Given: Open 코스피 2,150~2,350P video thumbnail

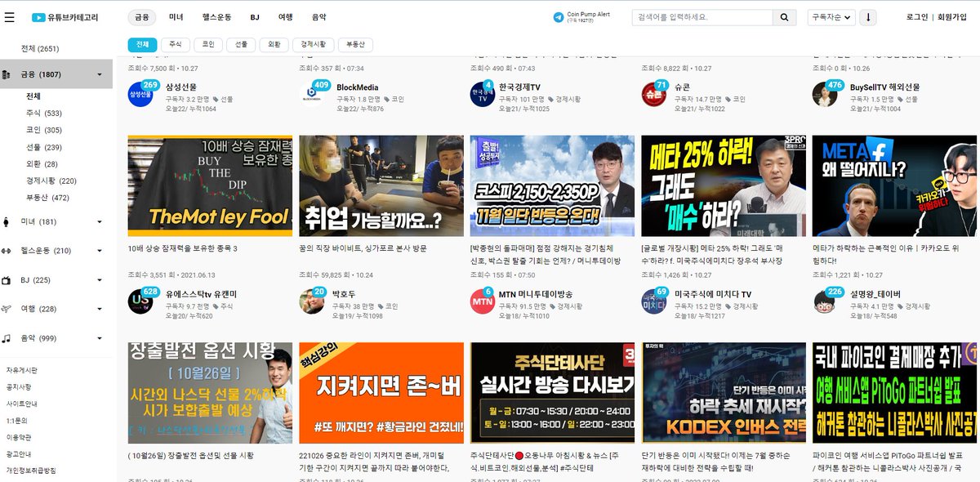Looking at the screenshot, I should (552, 185).
